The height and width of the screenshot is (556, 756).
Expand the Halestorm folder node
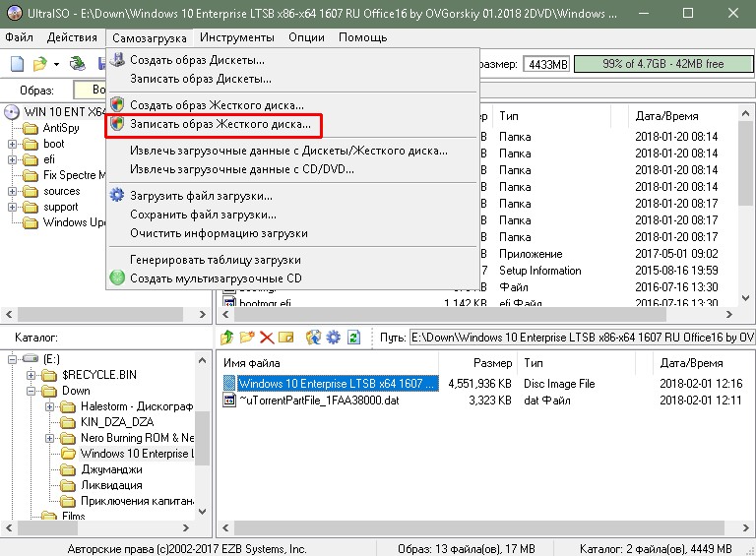[49, 406]
